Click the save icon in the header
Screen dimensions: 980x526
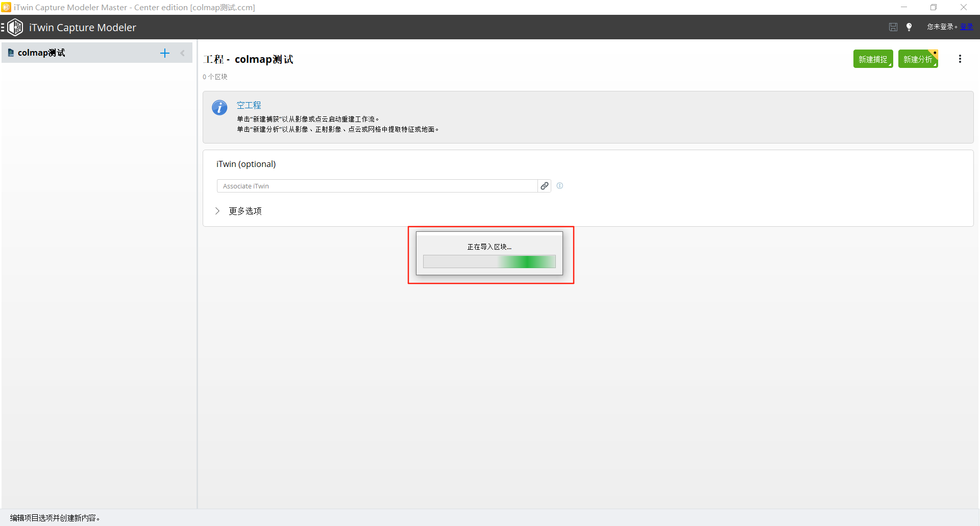click(x=893, y=27)
